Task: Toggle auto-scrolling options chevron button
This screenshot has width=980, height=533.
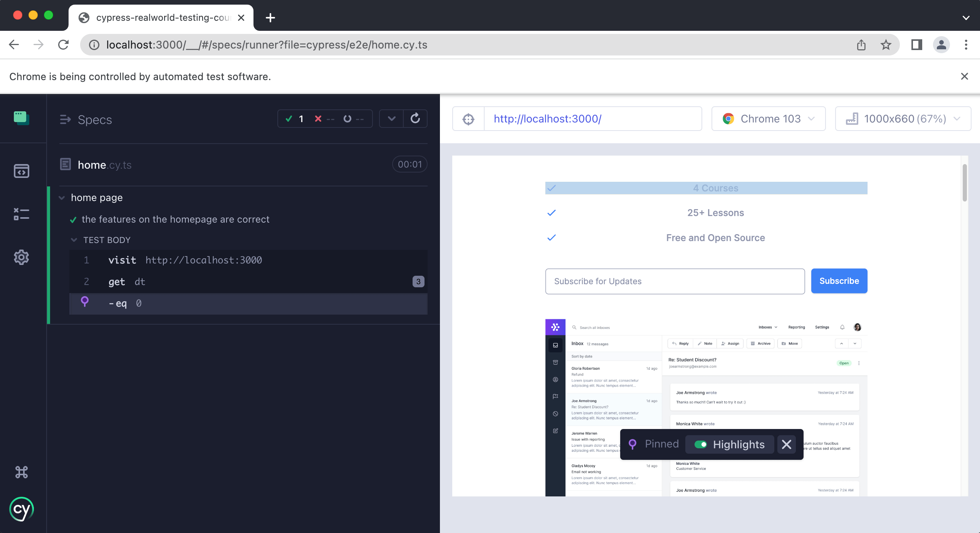Action: pos(391,119)
